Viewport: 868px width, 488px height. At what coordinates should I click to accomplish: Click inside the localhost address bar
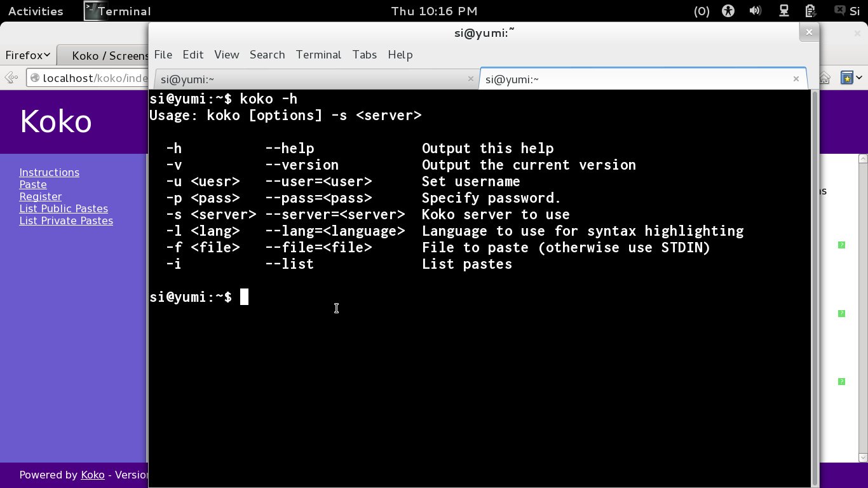click(95, 77)
